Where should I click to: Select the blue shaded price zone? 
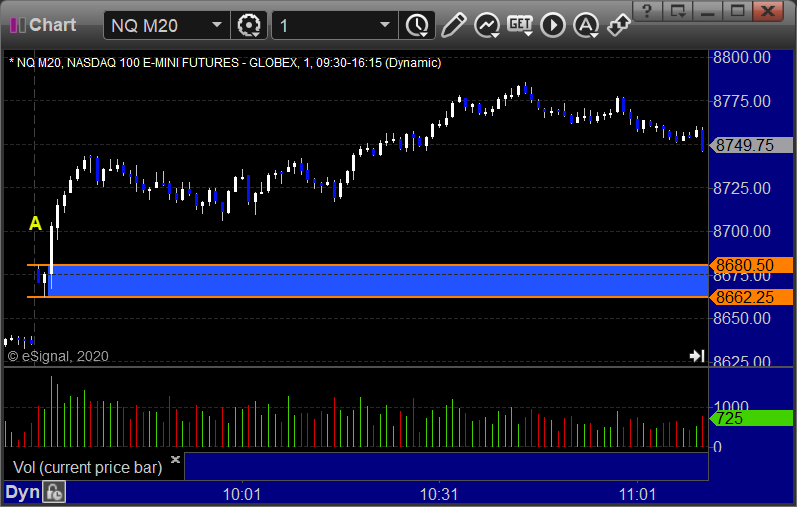coord(378,281)
